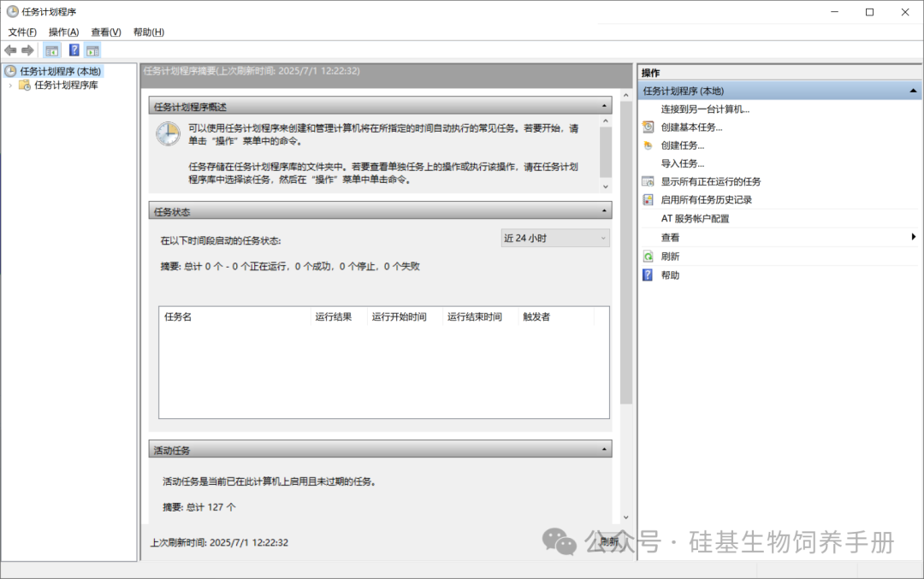Click 创建任务 in the actions pane
The width and height of the screenshot is (924, 579).
click(x=682, y=145)
